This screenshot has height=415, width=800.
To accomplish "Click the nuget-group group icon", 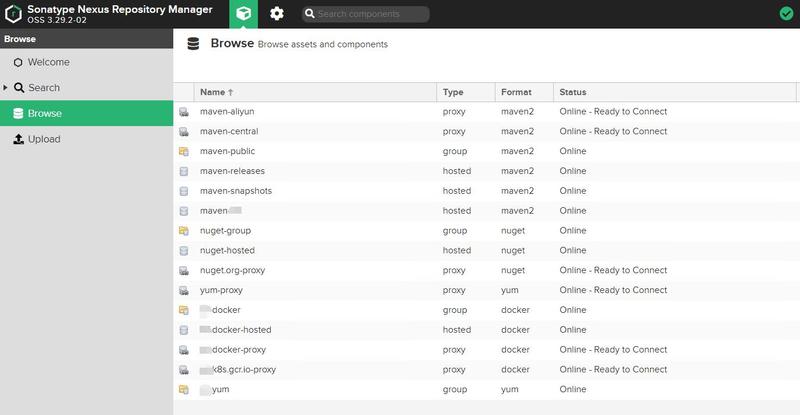I will 184,231.
